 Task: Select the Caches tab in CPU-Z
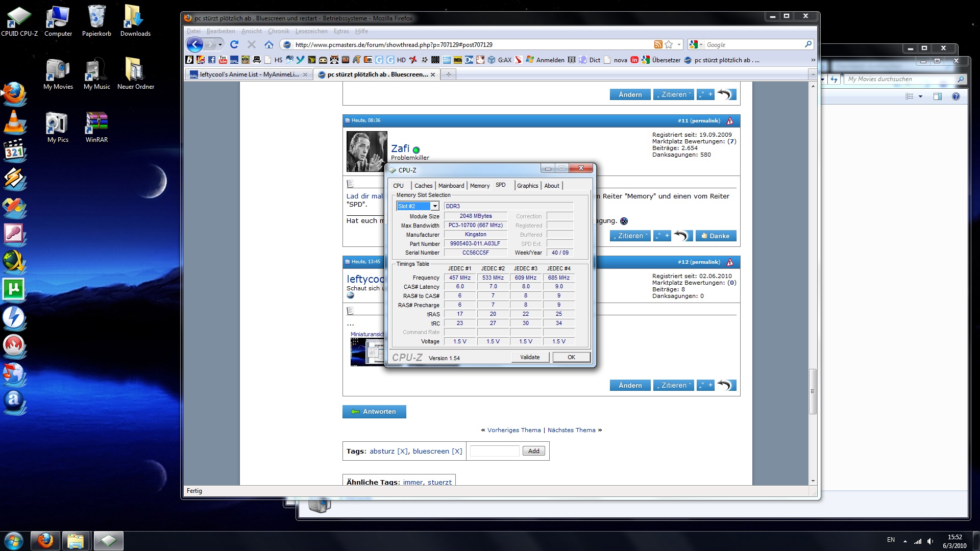point(423,186)
